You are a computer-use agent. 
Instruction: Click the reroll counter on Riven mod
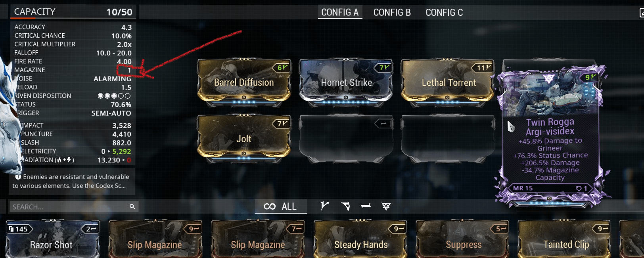pyautogui.click(x=582, y=188)
